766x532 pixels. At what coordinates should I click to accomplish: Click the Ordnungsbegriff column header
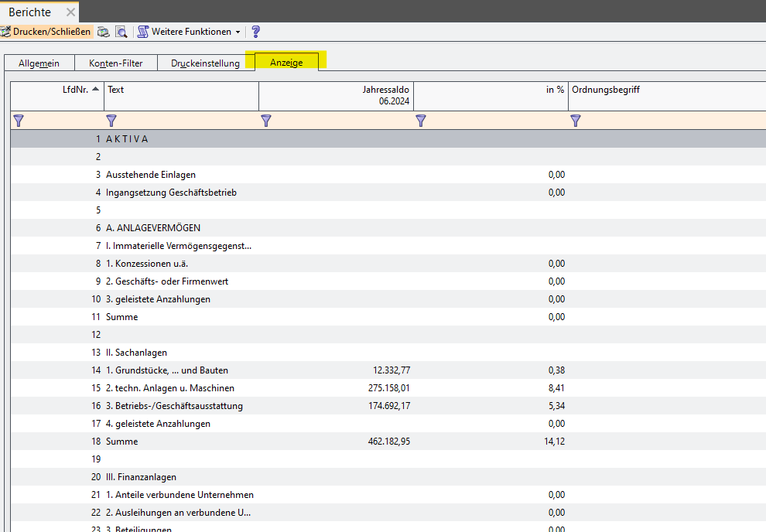pyautogui.click(x=665, y=96)
